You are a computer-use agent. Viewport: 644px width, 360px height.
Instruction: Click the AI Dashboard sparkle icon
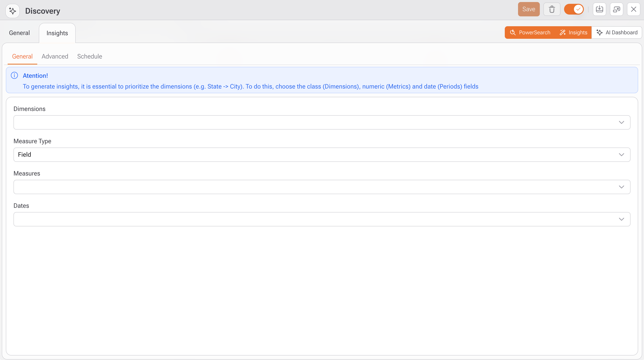[599, 33]
